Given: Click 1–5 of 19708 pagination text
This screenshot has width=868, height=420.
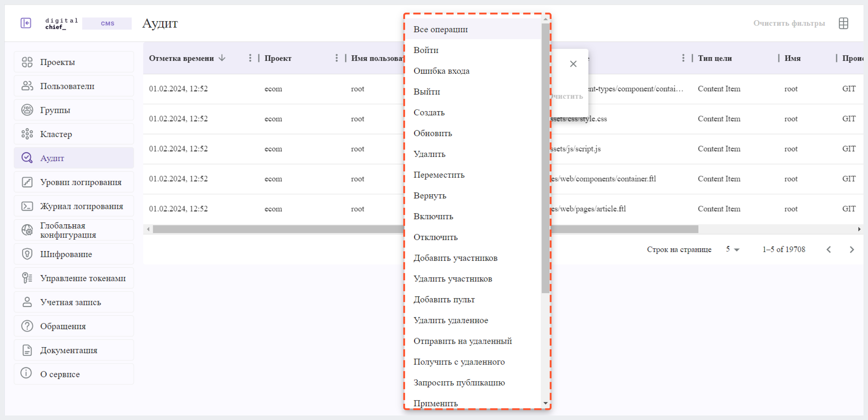Looking at the screenshot, I should pos(783,249).
